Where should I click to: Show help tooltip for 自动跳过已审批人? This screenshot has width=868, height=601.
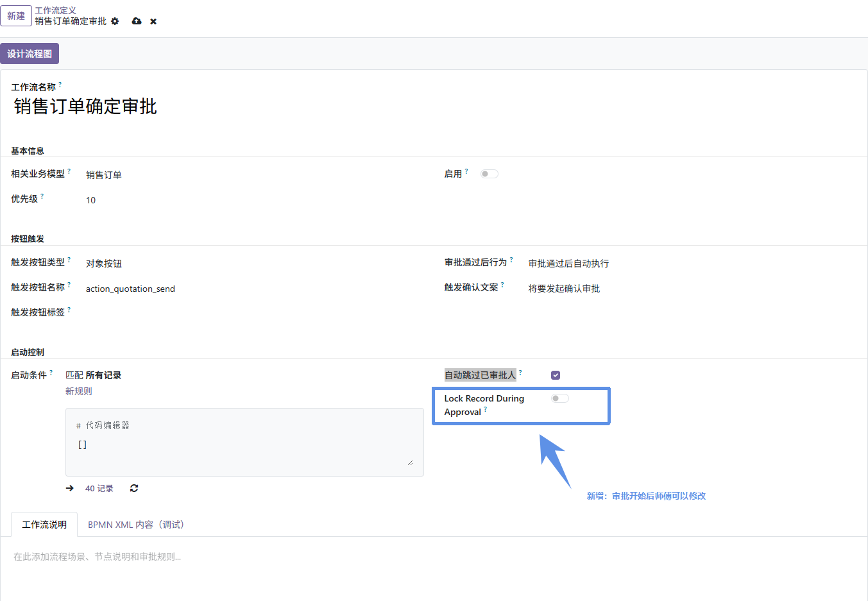point(520,373)
